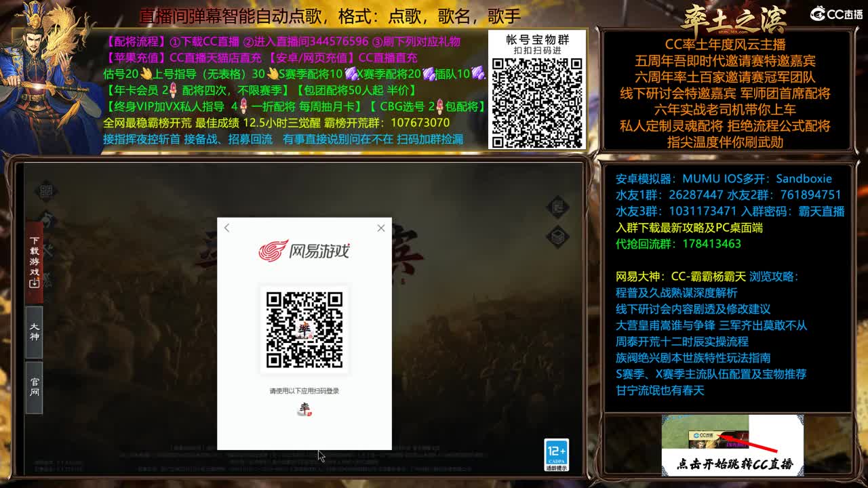Click the 帐号宝物群 QR code
Image resolution: width=868 pixels, height=488 pixels.
pos(537,102)
